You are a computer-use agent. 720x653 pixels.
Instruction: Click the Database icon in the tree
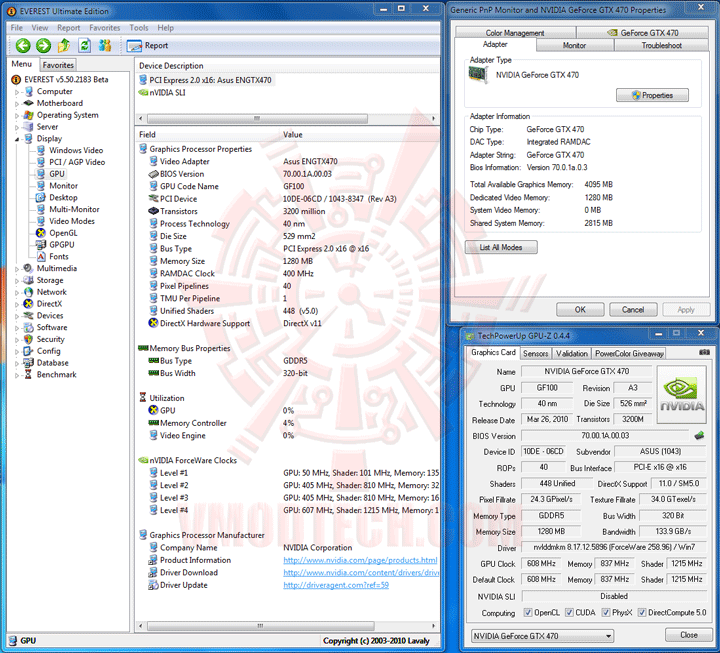28,362
